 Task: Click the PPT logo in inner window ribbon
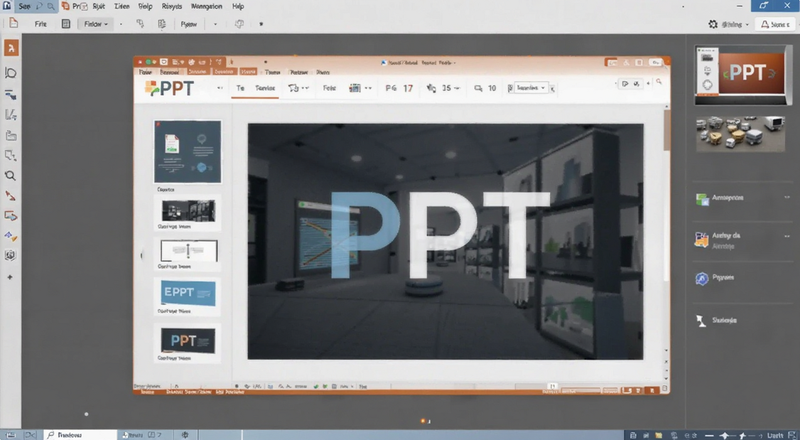point(169,88)
